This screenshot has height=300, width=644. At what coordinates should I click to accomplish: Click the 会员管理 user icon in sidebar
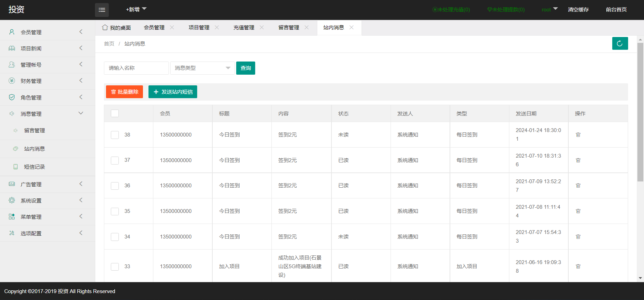point(12,32)
